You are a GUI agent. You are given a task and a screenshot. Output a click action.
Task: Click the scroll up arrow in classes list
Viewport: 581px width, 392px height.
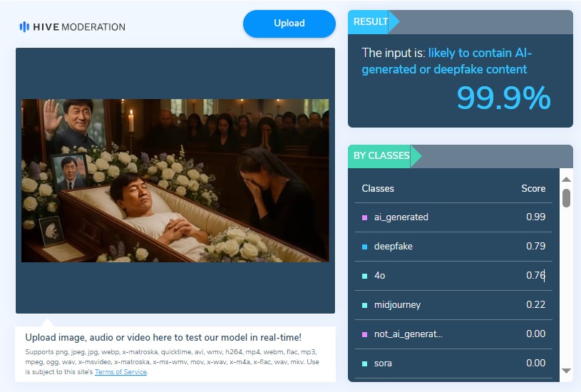point(566,179)
